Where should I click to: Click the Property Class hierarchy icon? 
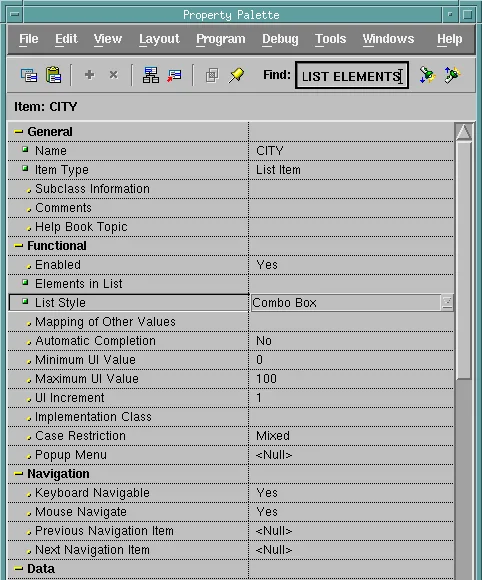click(151, 75)
